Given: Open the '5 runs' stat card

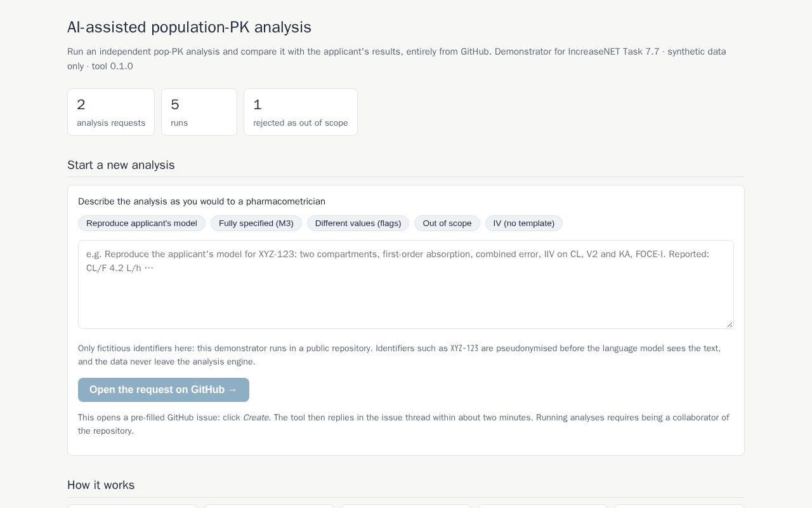Looking at the screenshot, I should pos(199,112).
